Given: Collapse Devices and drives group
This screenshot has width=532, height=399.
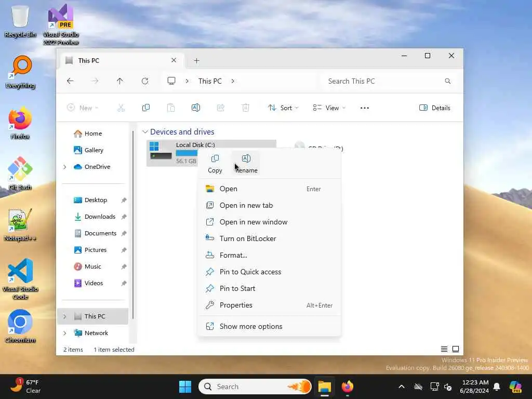Looking at the screenshot, I should 145,131.
